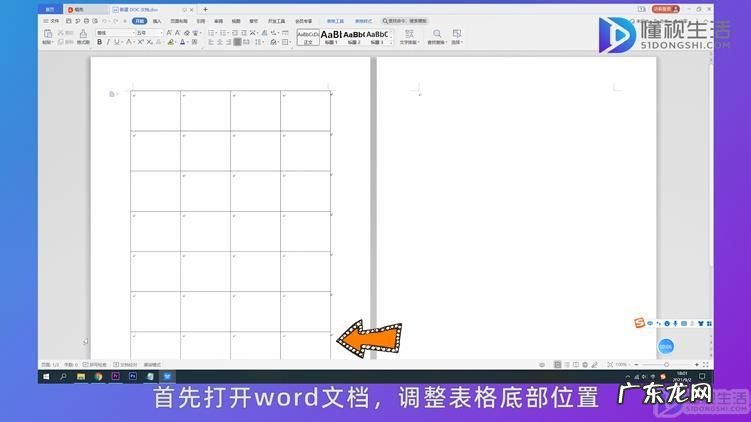Click the Redo arrow icon

pos(116,21)
